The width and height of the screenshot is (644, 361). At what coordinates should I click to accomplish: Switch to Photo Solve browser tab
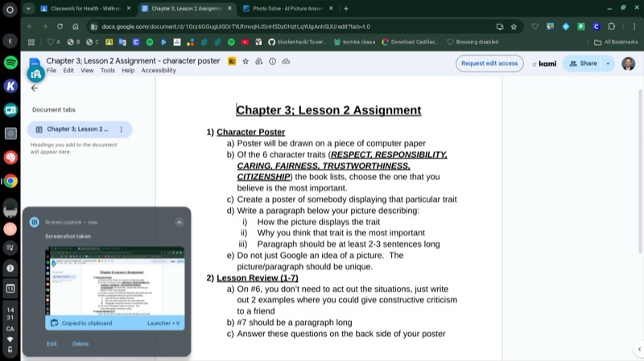pos(283,8)
